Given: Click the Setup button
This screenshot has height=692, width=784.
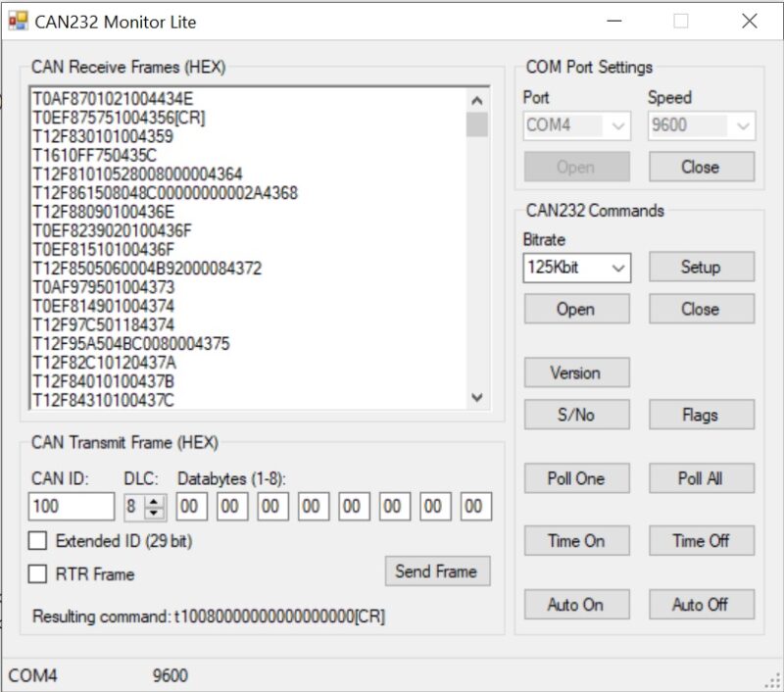Looking at the screenshot, I should (702, 267).
